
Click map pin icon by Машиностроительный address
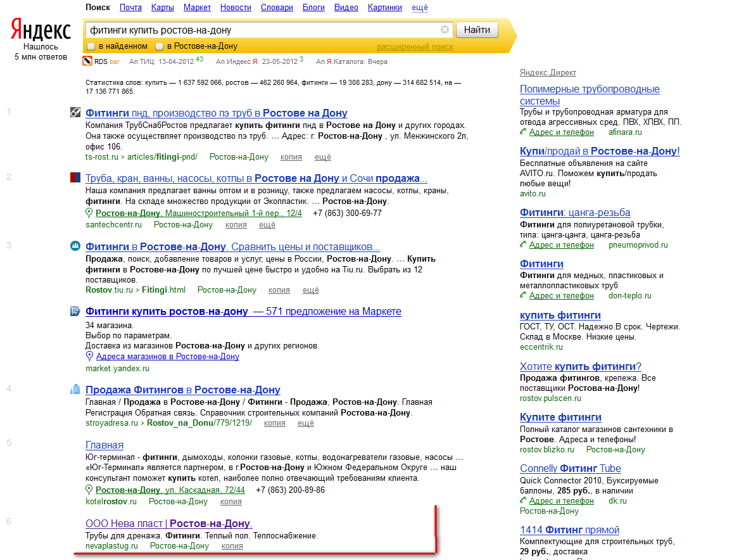click(89, 213)
